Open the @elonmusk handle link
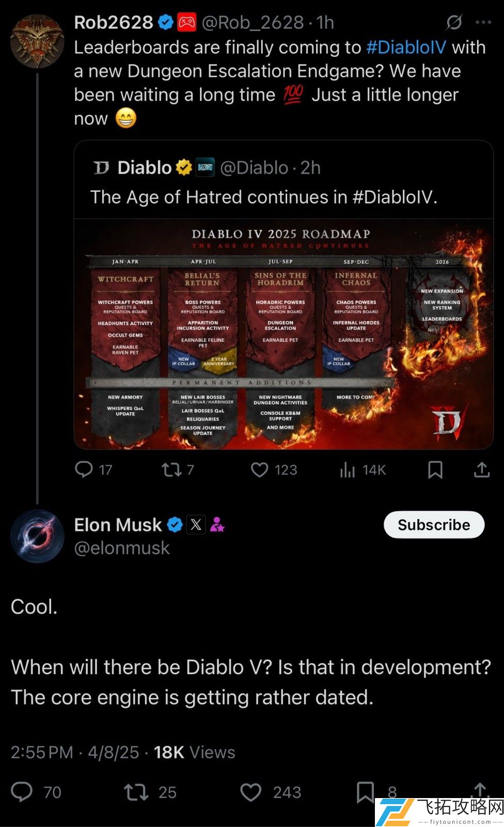The height and width of the screenshot is (827, 504). click(122, 548)
